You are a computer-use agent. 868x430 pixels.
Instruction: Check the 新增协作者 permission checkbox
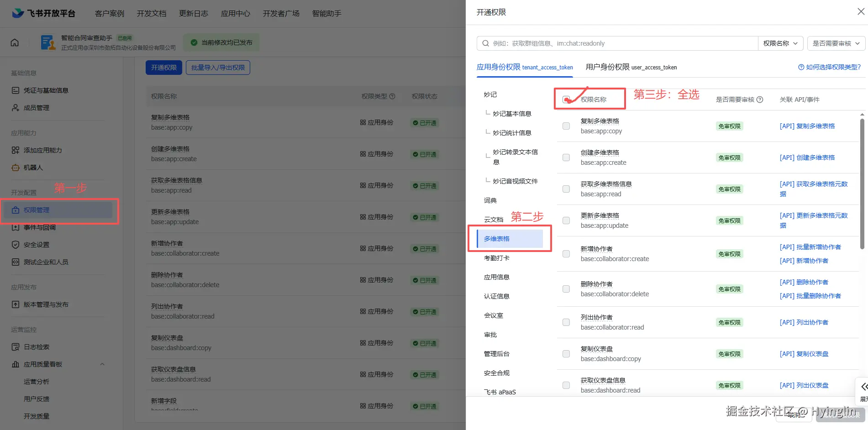pyautogui.click(x=566, y=254)
